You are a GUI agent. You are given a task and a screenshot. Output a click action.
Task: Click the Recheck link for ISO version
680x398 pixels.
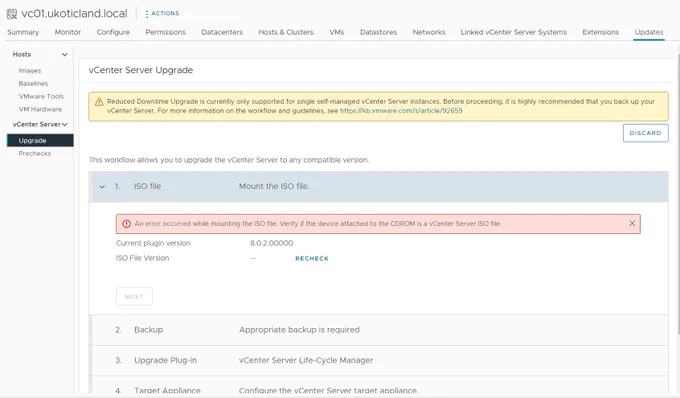[312, 258]
